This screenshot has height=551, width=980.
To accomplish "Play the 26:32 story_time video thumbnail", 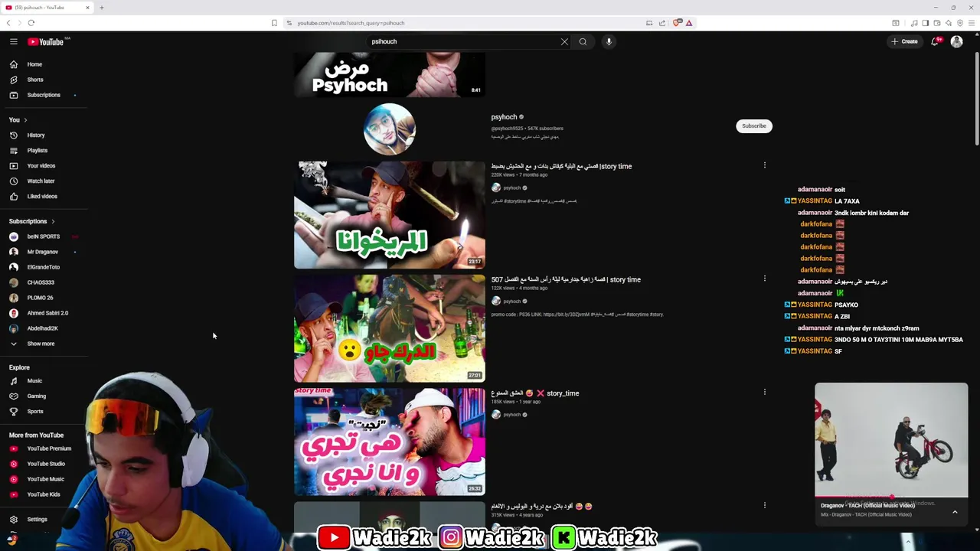I will tap(389, 442).
